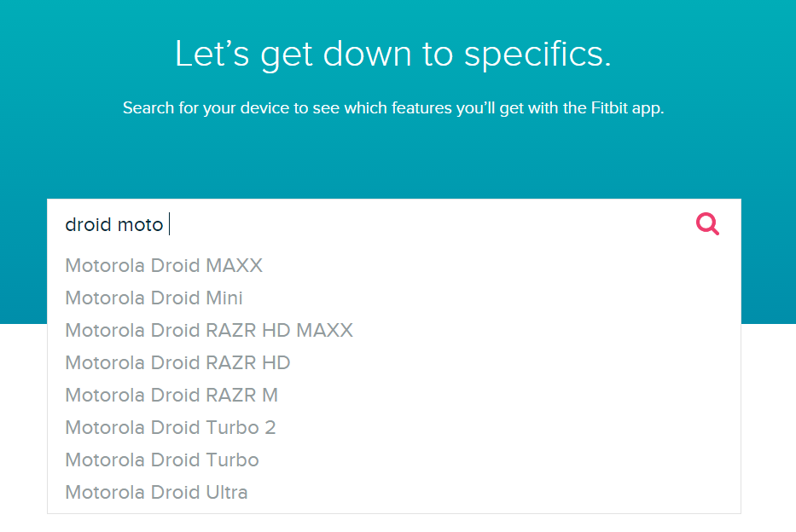Viewport: 796px width, 532px height.
Task: Place cursor right after the typed "moto" text
Action: point(165,225)
